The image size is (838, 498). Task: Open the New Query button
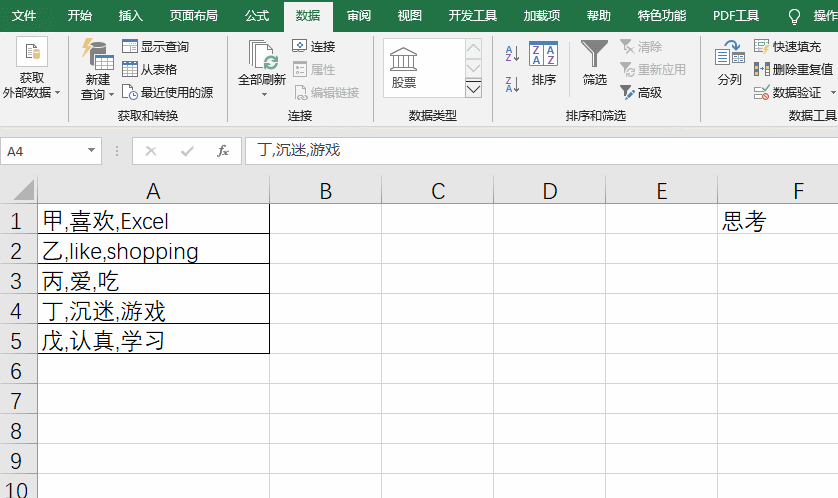pyautogui.click(x=97, y=69)
